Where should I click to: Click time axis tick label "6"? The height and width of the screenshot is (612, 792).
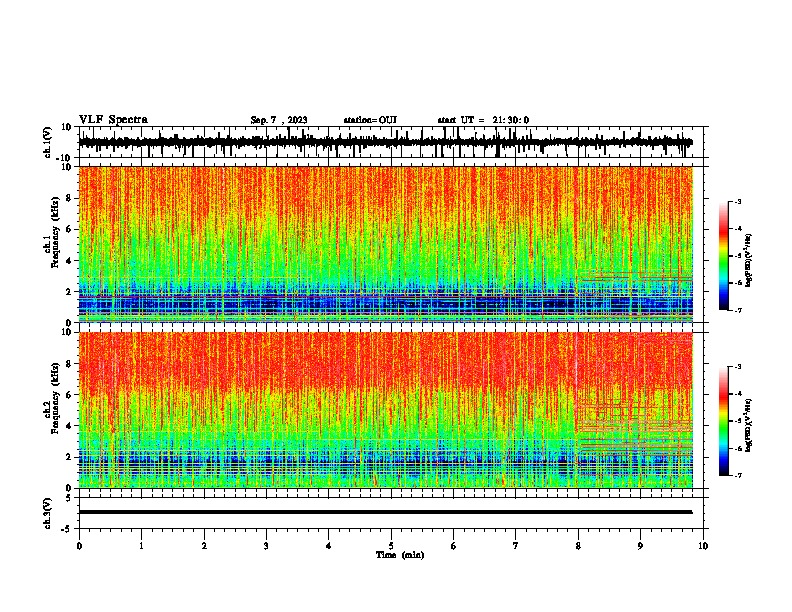pos(453,546)
